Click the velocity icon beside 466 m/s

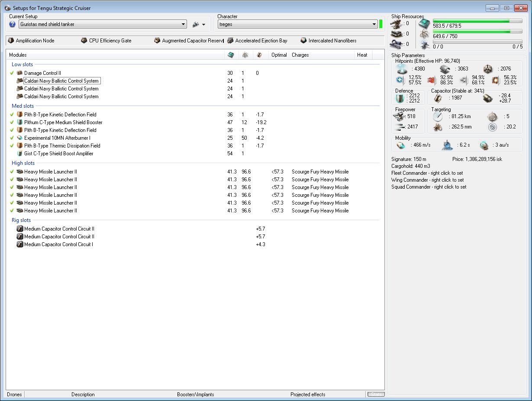[x=401, y=145]
